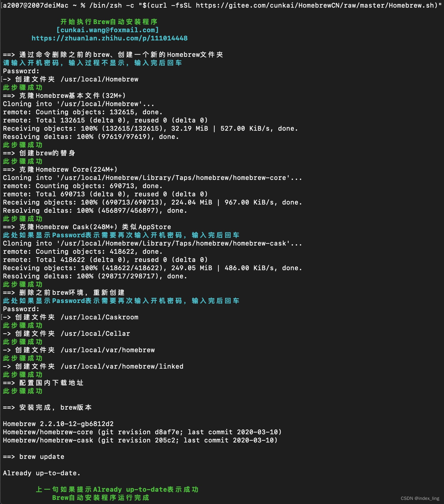Click '创建brew的替身' line

tap(39, 153)
